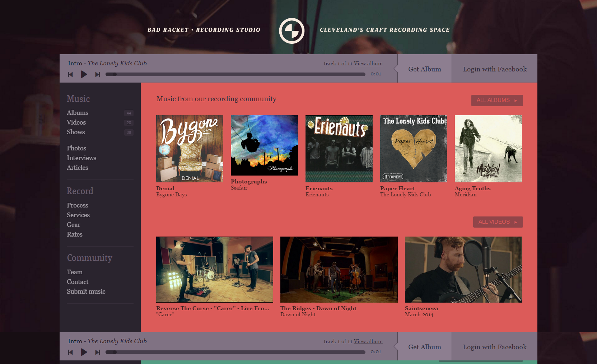Expand ALL ALBUMS with the arrow button

497,100
